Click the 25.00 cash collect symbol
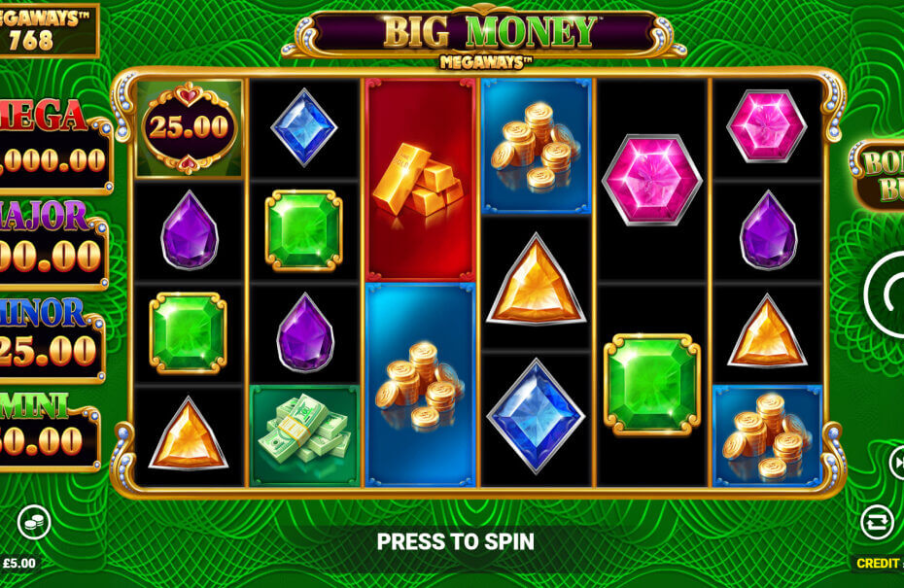Screen dimensions: 904x588 (x=190, y=128)
